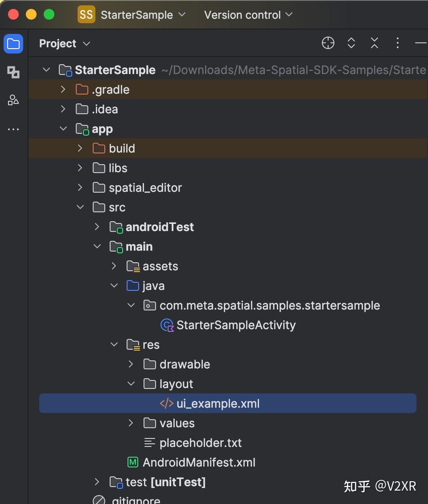428x504 pixels.
Task: Select the spatial_editor folder name
Action: pyautogui.click(x=145, y=188)
